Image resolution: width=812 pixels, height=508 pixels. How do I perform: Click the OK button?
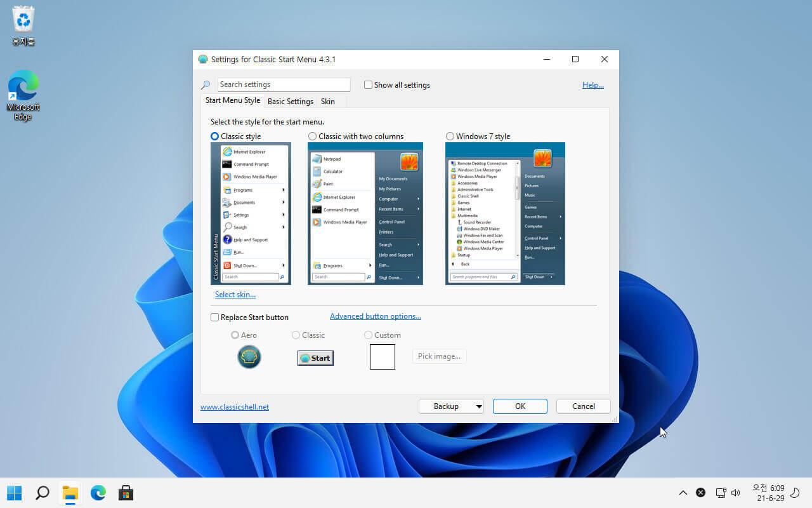520,406
